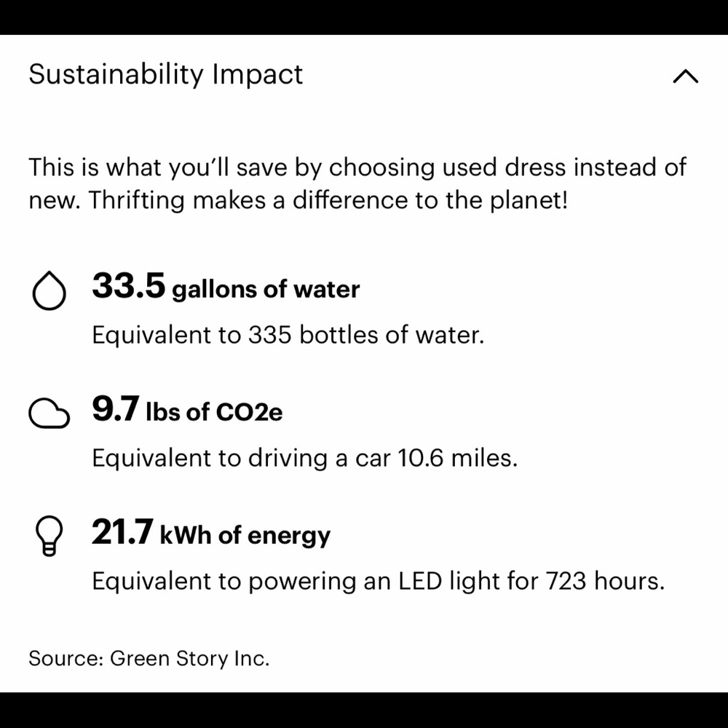Image resolution: width=728 pixels, height=728 pixels.
Task: Click the Sustainability Impact heading
Action: [x=165, y=75]
